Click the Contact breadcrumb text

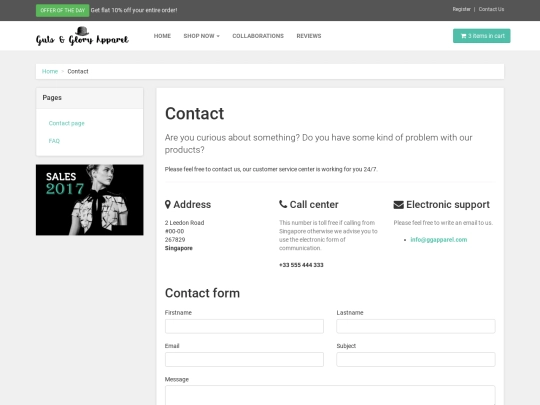tap(78, 71)
